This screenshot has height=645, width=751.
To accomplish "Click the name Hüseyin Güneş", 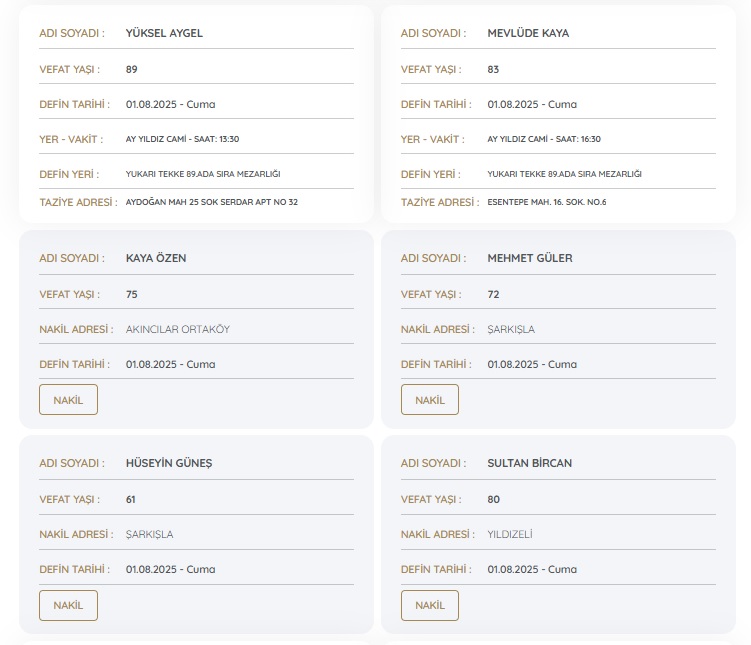I will pos(169,463).
